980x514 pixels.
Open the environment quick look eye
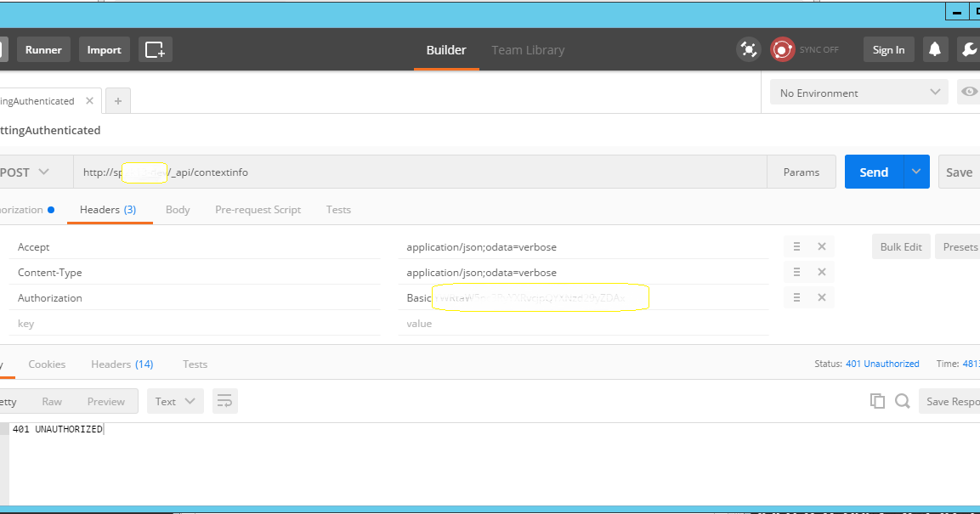pos(970,92)
